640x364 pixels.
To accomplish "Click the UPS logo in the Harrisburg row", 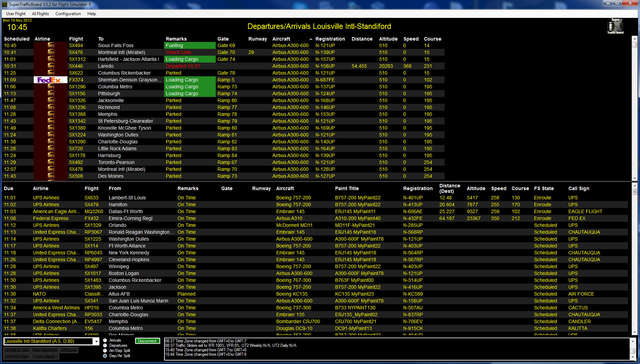I will [51, 155].
